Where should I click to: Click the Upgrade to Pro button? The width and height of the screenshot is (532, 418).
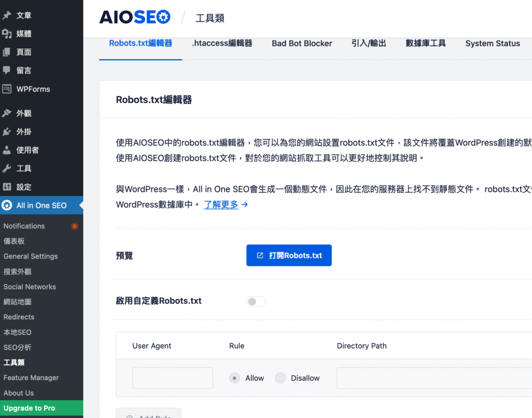click(x=42, y=408)
